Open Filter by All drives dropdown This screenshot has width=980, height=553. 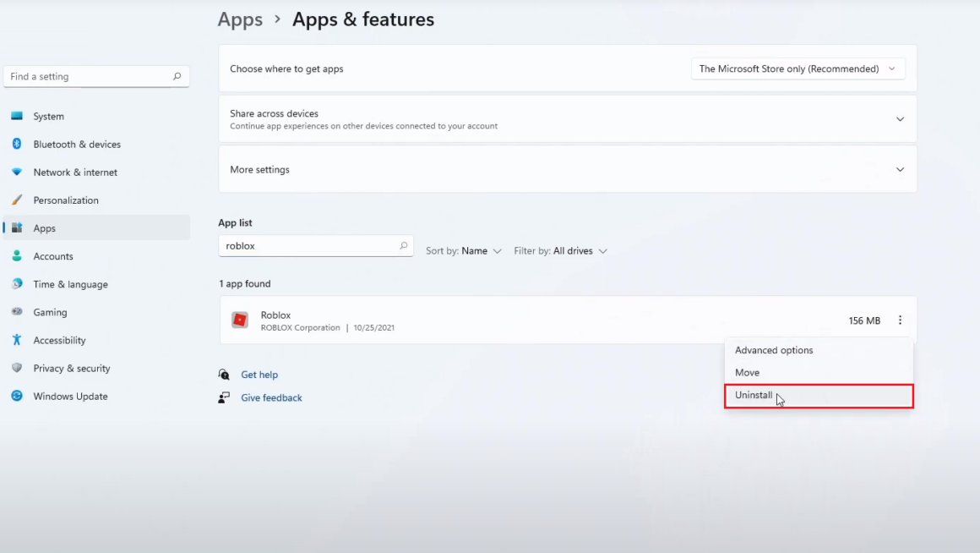[x=560, y=251]
